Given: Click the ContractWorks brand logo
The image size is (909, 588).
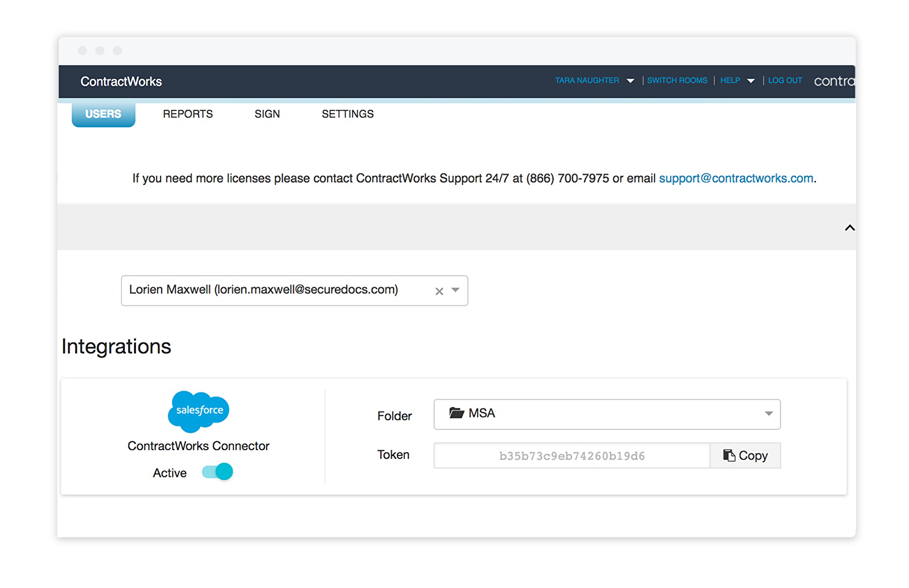Looking at the screenshot, I should (121, 82).
